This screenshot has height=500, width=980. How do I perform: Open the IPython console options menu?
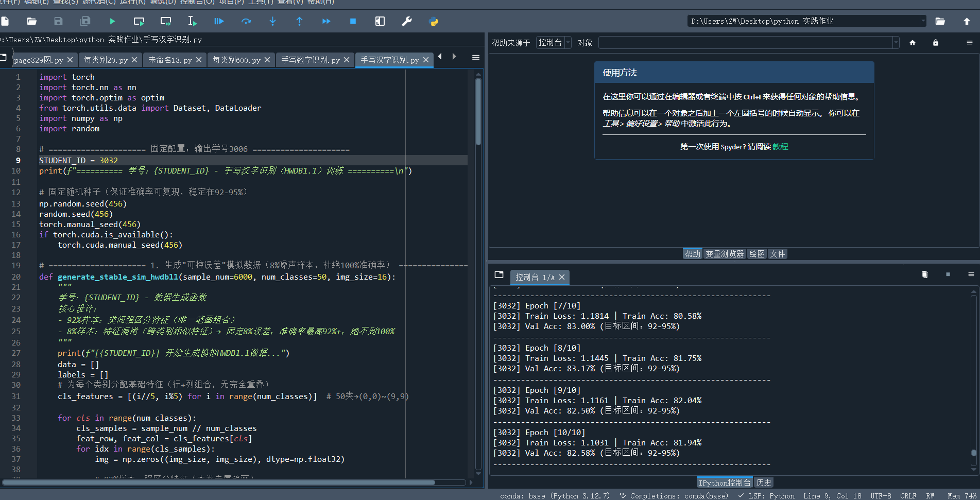(971, 274)
